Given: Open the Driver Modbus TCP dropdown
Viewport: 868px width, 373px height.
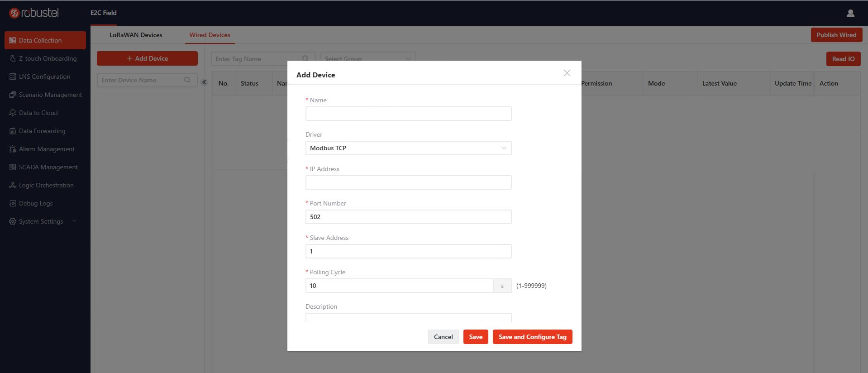Looking at the screenshot, I should click(408, 148).
